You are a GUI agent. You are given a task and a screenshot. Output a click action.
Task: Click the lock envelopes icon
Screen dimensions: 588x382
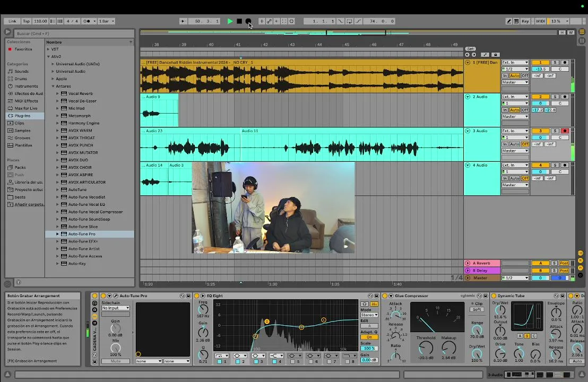coord(495,55)
